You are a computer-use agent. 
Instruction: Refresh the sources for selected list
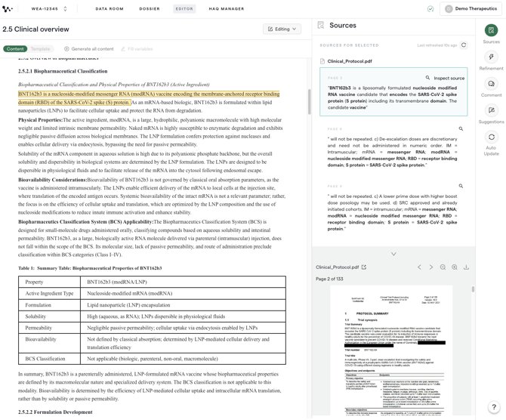(x=464, y=45)
